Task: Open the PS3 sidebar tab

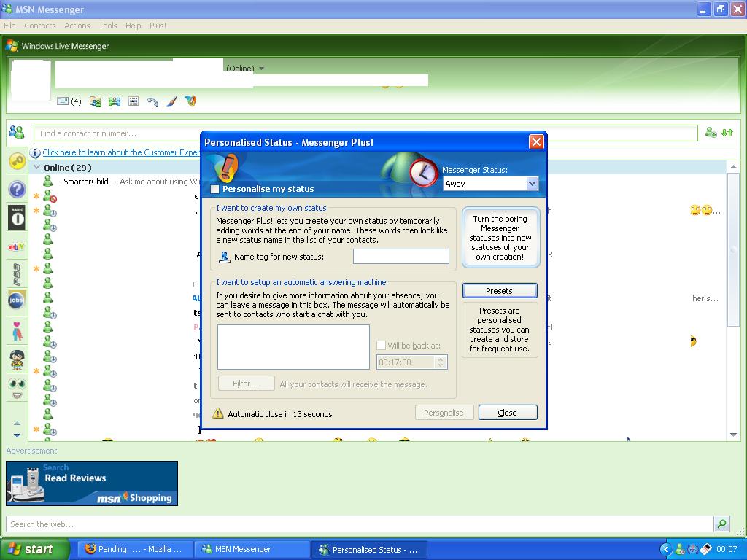Action: coord(16,273)
